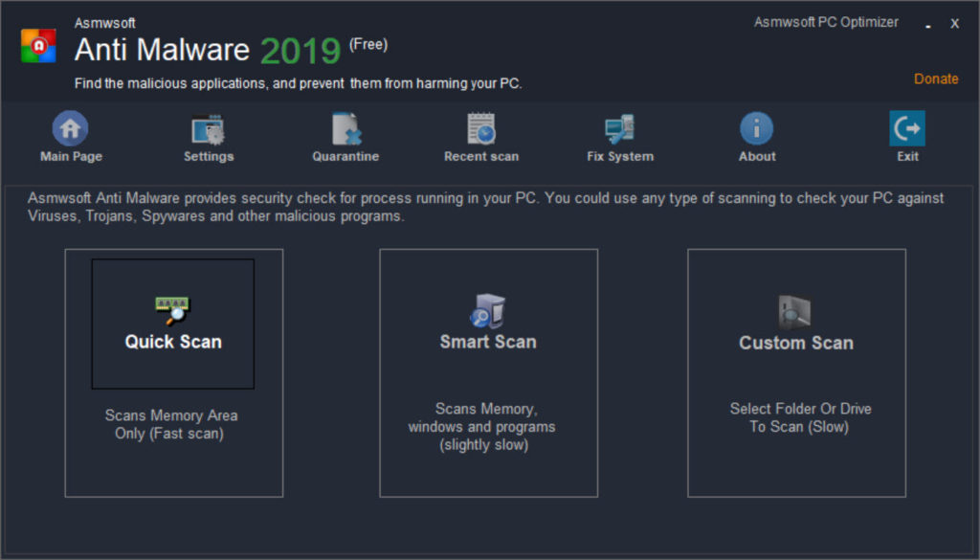Click 'Select Folder Or Drive To Scan' text
The width and height of the screenshot is (980, 560).
tap(800, 417)
